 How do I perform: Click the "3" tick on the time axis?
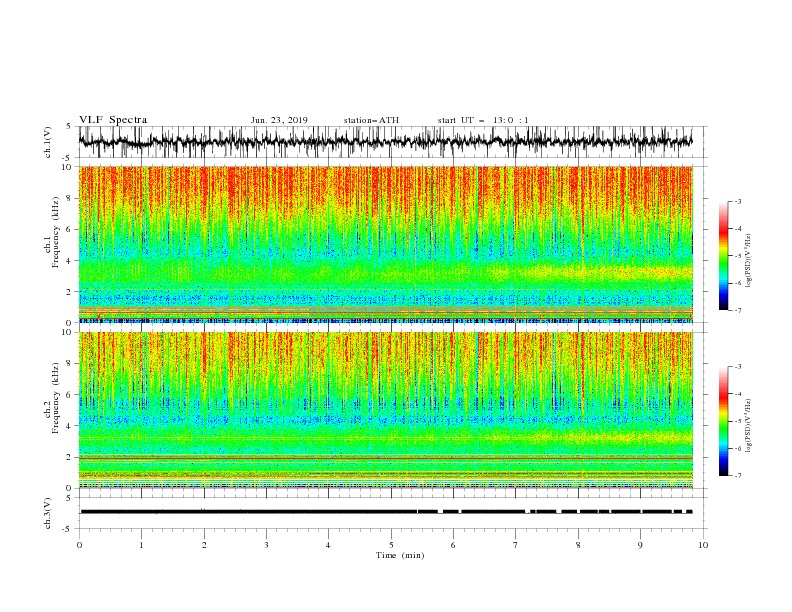click(x=266, y=545)
